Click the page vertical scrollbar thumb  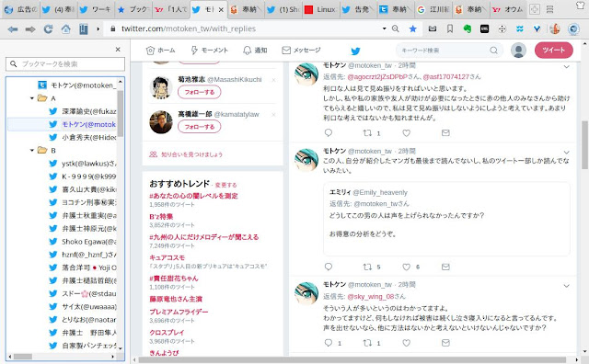[x=584, y=145]
